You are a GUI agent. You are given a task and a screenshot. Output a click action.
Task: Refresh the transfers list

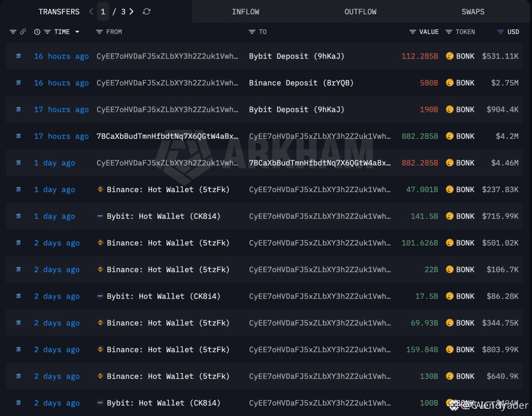146,12
